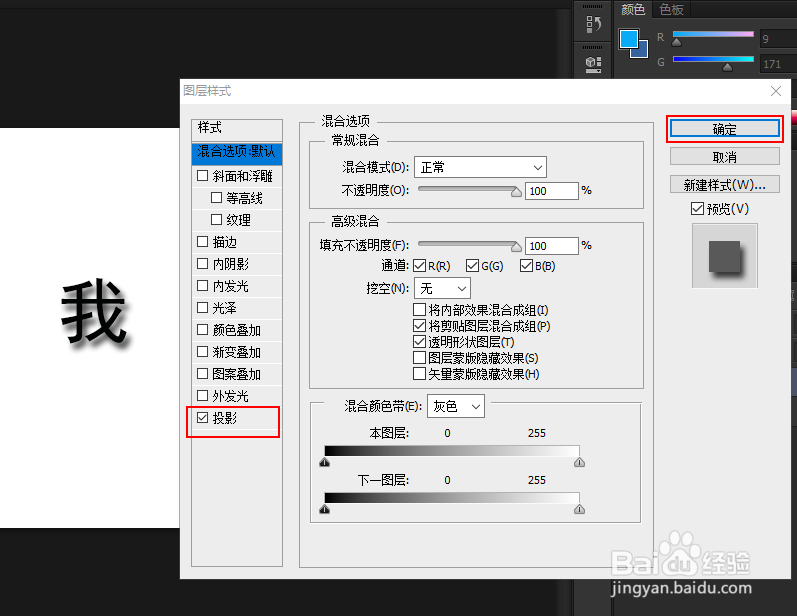Enable 描边 checkbox
The height and width of the screenshot is (616, 797).
[x=202, y=241]
